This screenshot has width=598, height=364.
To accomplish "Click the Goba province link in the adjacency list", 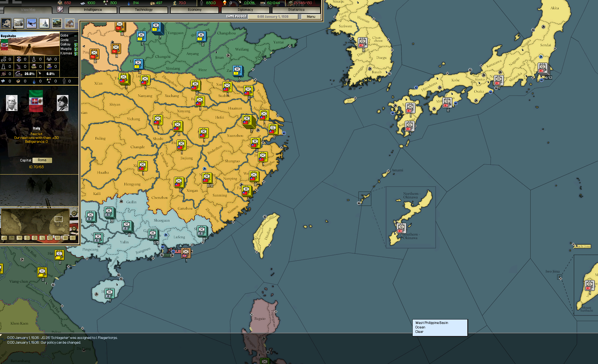I will click(65, 35).
